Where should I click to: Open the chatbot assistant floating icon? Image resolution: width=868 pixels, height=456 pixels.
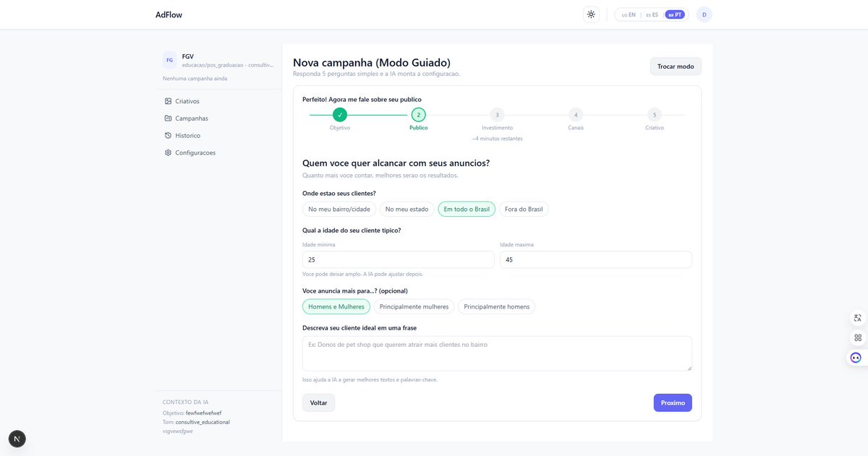click(x=856, y=357)
